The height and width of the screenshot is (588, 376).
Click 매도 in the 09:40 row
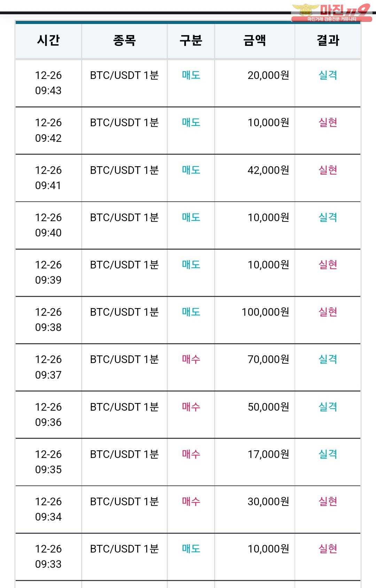(191, 217)
